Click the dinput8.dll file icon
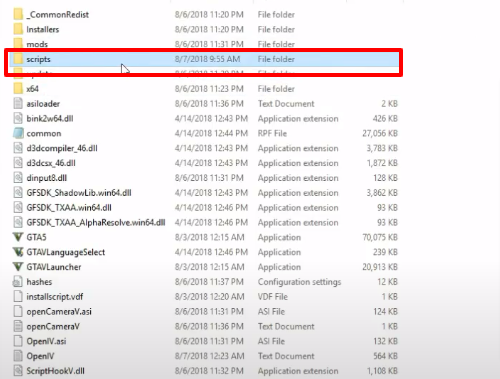 coord(18,178)
